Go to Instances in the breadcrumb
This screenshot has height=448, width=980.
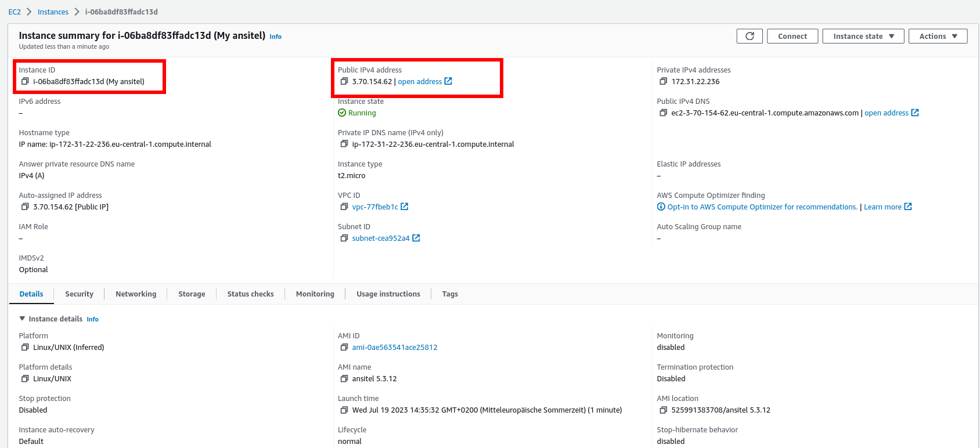click(x=53, y=12)
